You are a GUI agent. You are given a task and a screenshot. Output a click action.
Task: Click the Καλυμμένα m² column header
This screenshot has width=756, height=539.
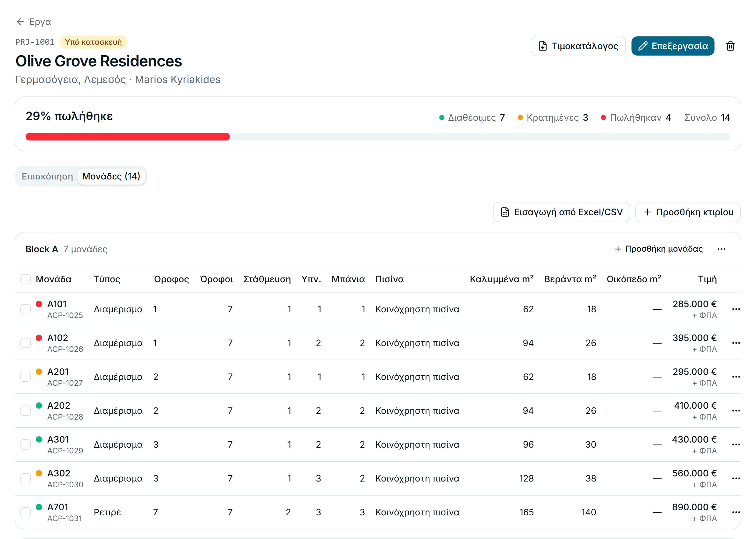pos(502,279)
